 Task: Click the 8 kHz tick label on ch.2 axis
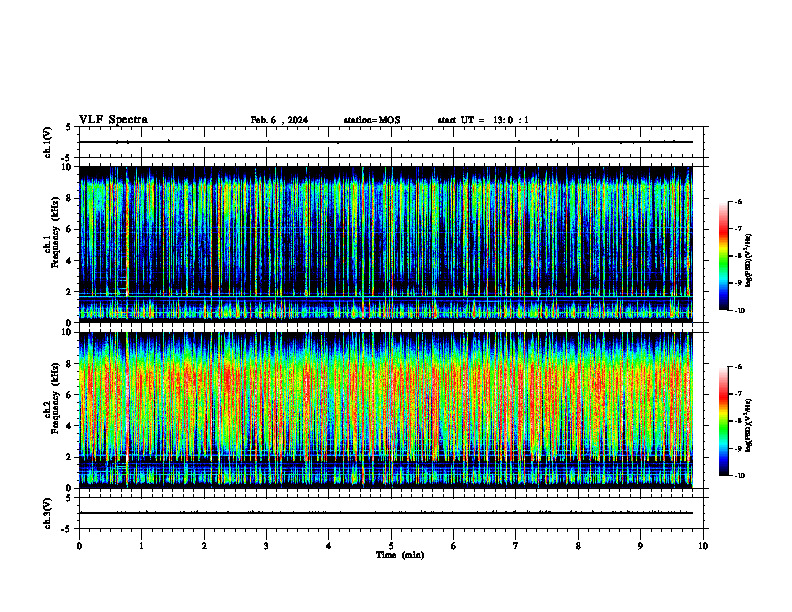click(70, 364)
